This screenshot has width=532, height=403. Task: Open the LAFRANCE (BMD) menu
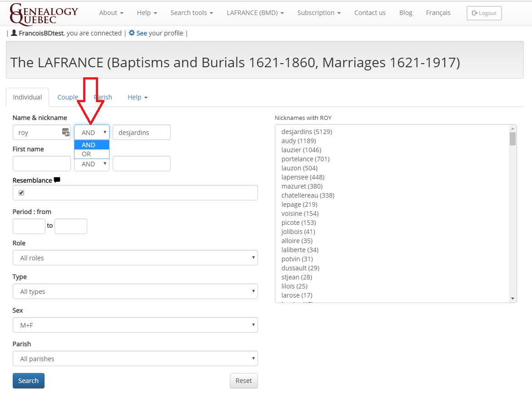(255, 13)
